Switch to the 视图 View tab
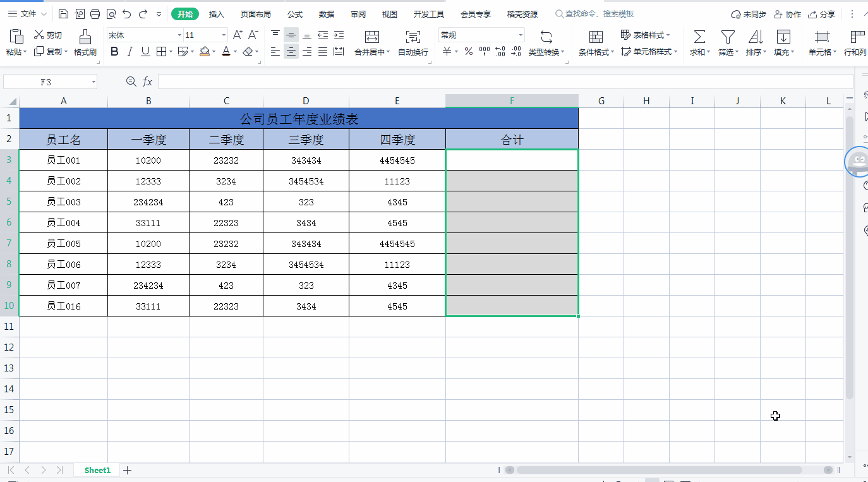 [x=390, y=14]
